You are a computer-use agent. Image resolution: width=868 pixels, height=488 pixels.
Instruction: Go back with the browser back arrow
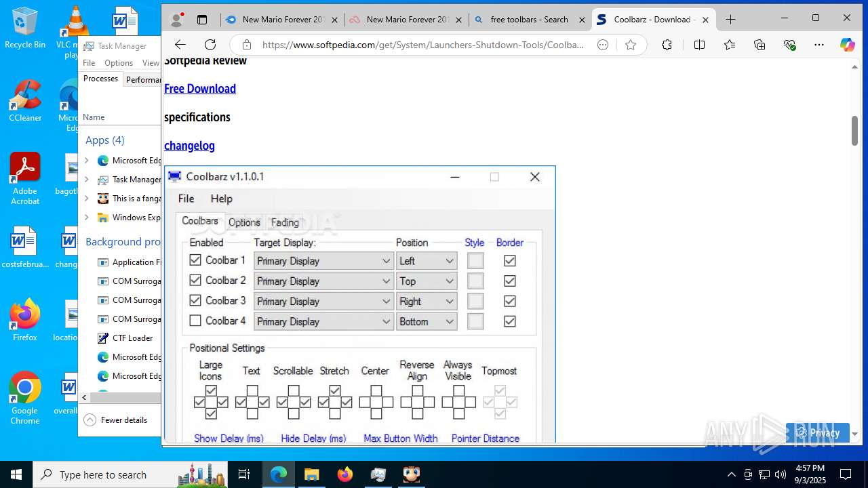click(180, 45)
